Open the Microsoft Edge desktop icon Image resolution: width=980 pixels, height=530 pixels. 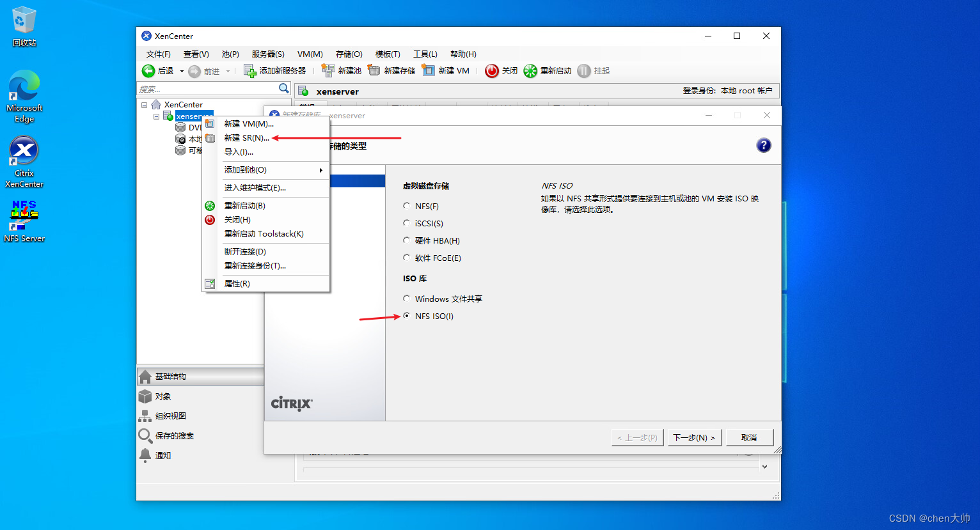24,97
